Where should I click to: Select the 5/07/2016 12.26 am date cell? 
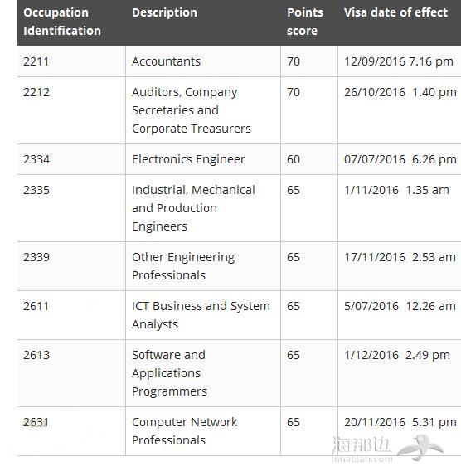[400, 315]
